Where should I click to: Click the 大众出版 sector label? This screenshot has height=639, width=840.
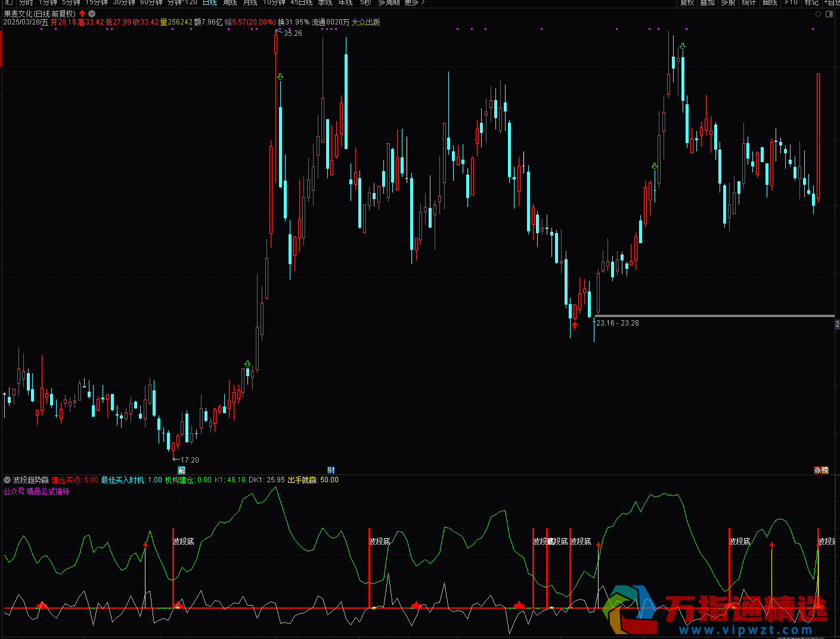(366, 22)
